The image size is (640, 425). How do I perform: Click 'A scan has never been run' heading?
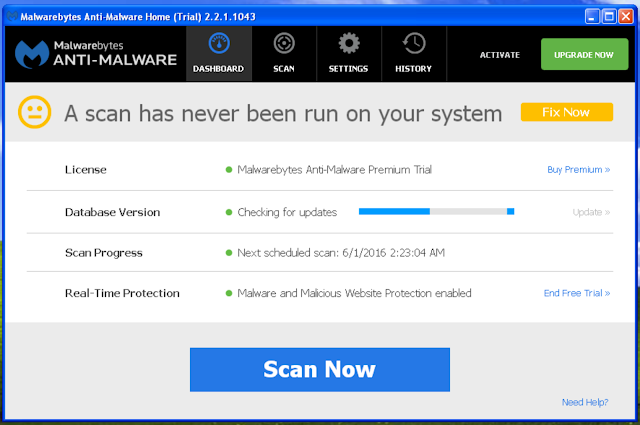(x=283, y=113)
